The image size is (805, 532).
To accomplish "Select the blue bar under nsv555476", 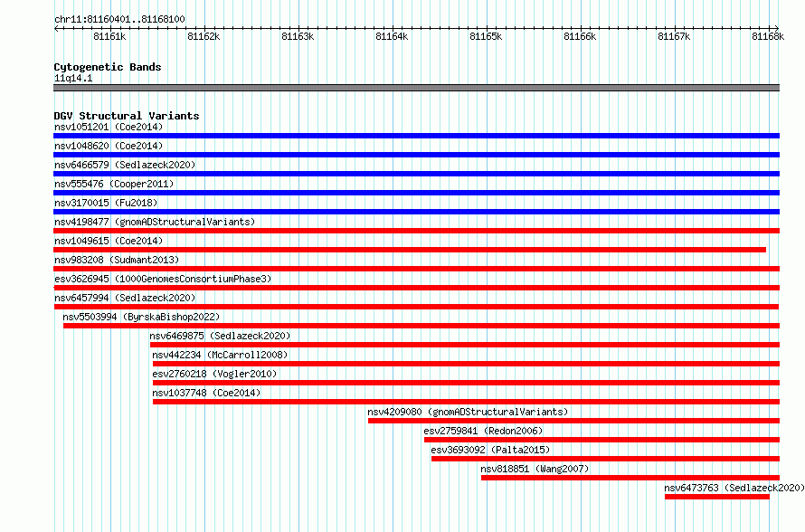I will 416,193.
